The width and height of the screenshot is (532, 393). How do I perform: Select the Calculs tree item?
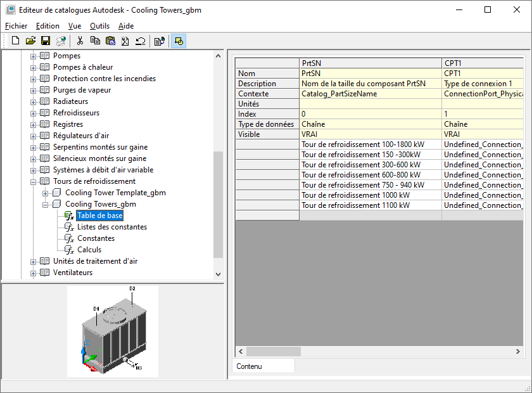point(89,250)
